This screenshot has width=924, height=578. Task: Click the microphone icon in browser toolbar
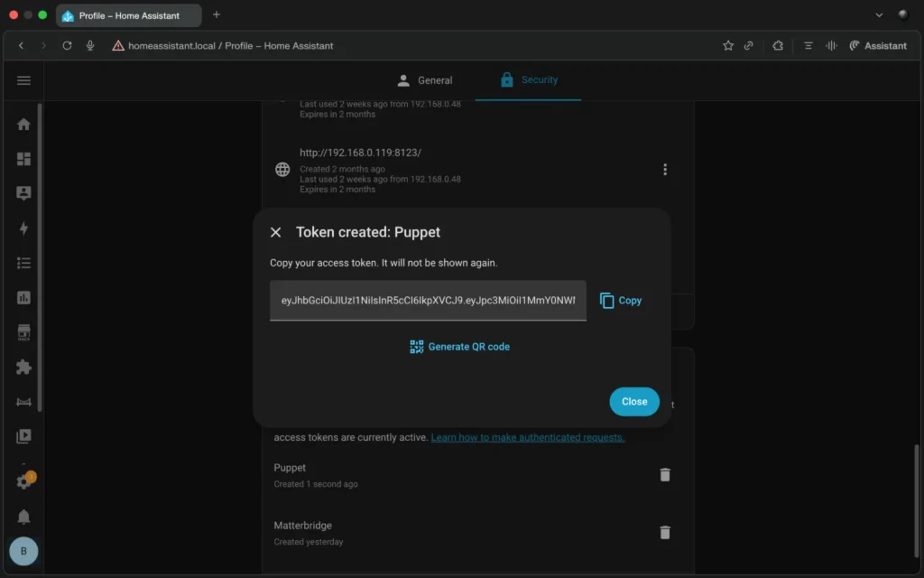[x=90, y=45]
